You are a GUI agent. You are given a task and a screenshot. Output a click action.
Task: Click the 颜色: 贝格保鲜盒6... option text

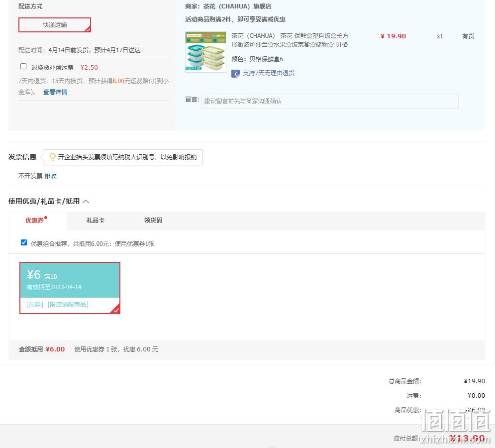259,59
